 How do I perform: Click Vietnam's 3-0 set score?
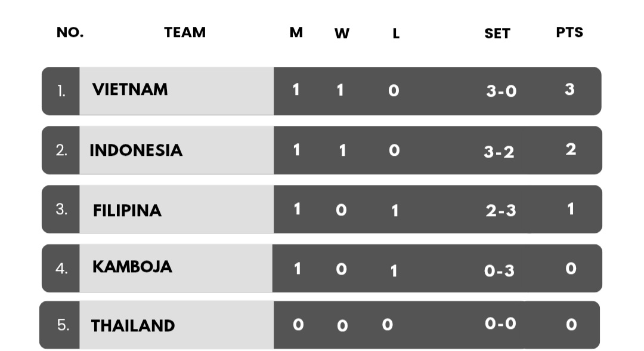[501, 91]
